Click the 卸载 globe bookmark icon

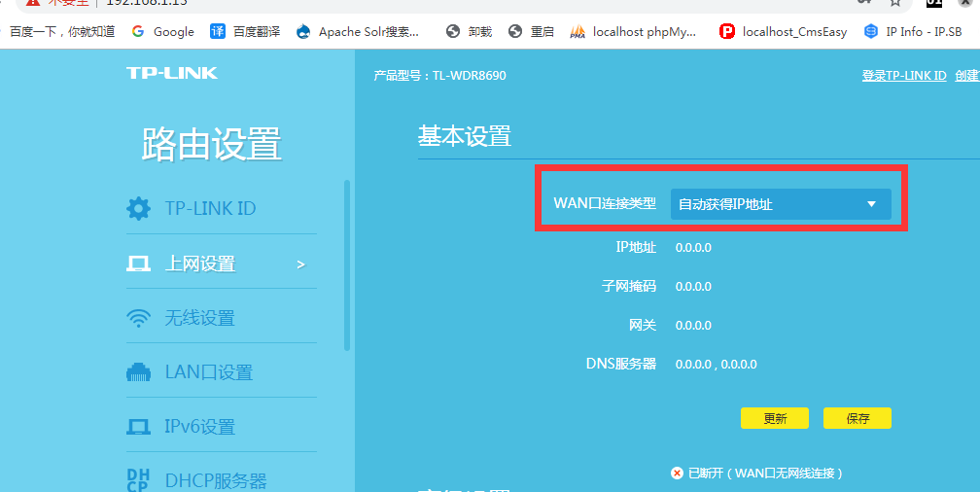coord(453,31)
